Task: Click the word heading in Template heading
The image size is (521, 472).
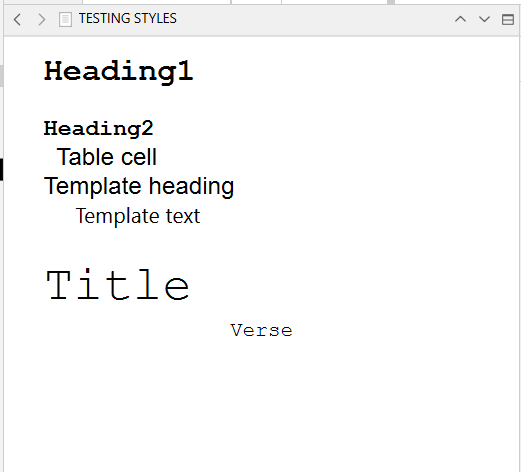Action: click(x=191, y=186)
